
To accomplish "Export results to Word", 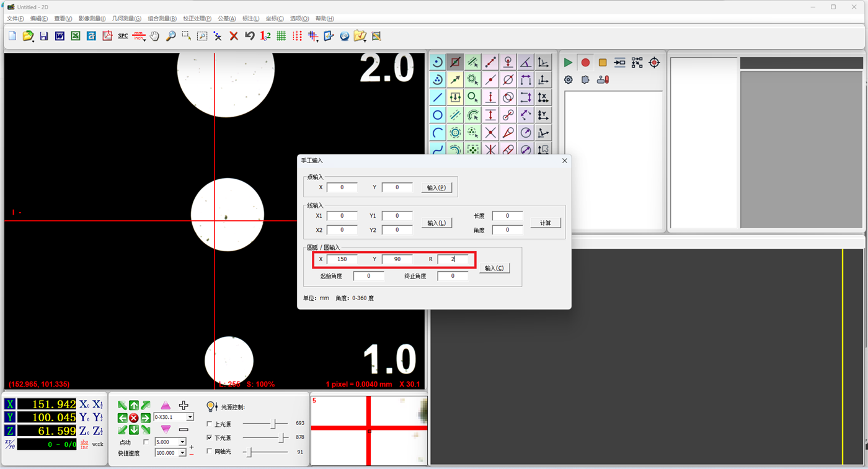I will pyautogui.click(x=60, y=36).
